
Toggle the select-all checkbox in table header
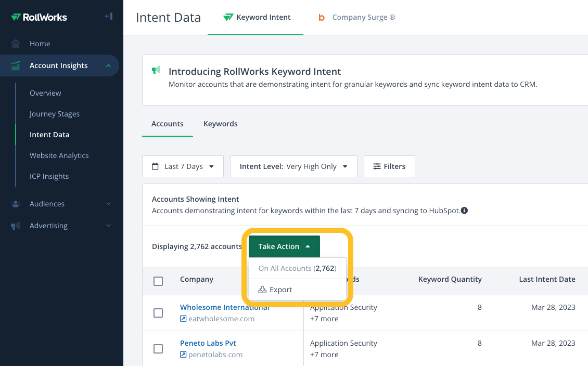coord(158,281)
